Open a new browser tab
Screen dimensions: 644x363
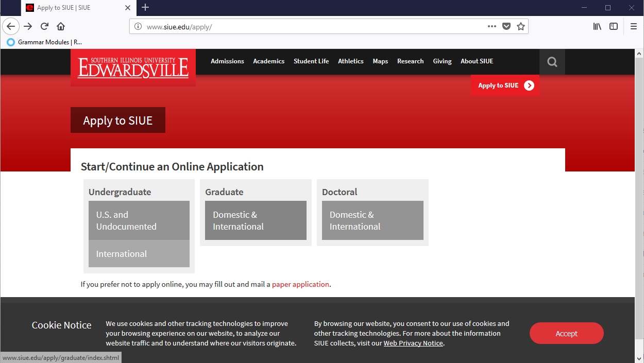[x=145, y=7]
